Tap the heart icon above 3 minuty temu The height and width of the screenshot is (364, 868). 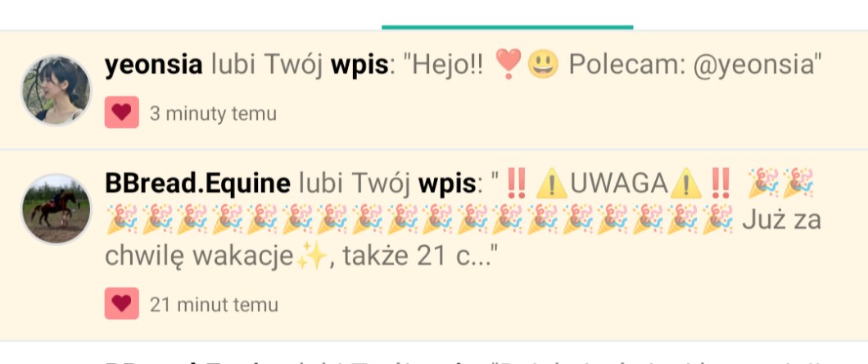pos(122,112)
